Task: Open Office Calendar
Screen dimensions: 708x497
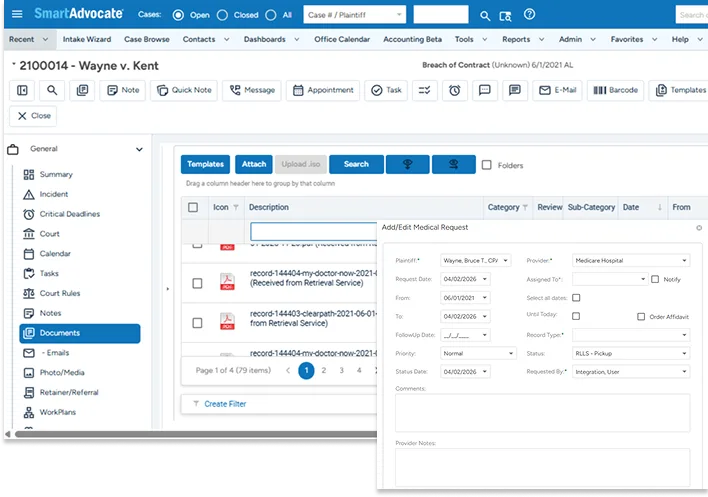Action: point(342,39)
